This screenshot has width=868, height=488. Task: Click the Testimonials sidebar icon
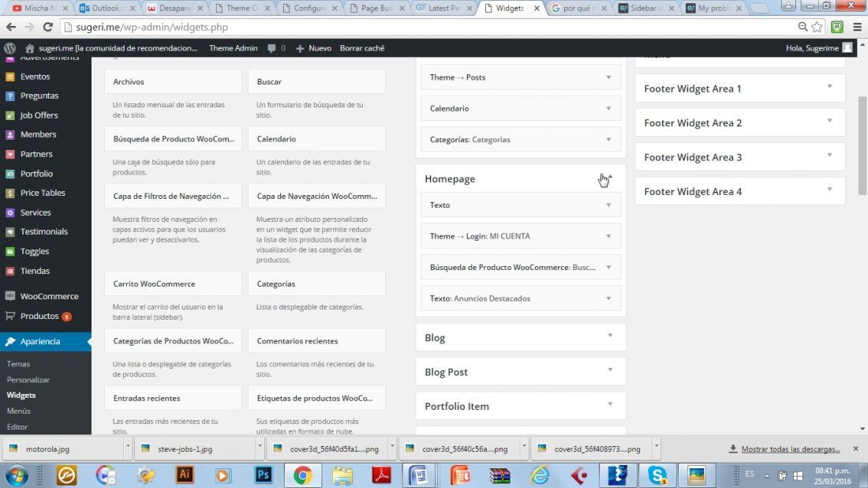click(x=10, y=231)
